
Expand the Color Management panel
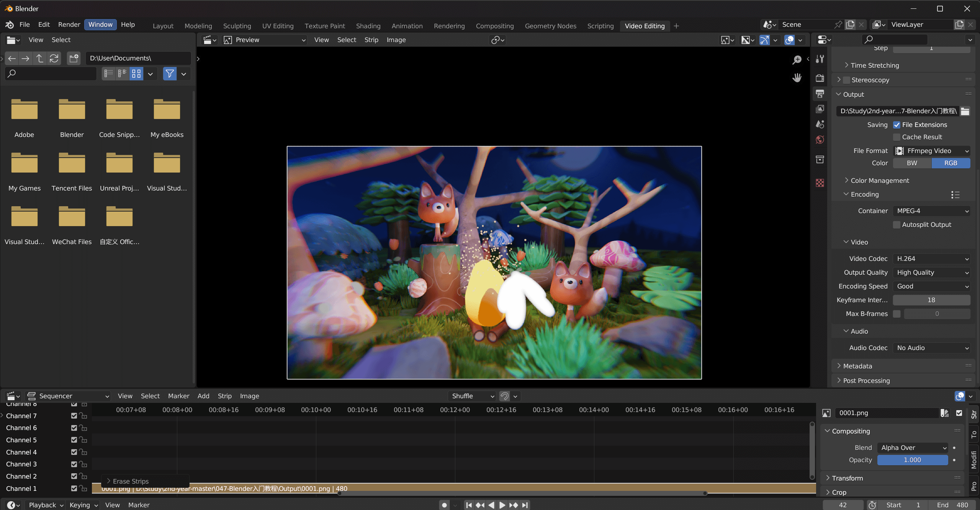880,181
